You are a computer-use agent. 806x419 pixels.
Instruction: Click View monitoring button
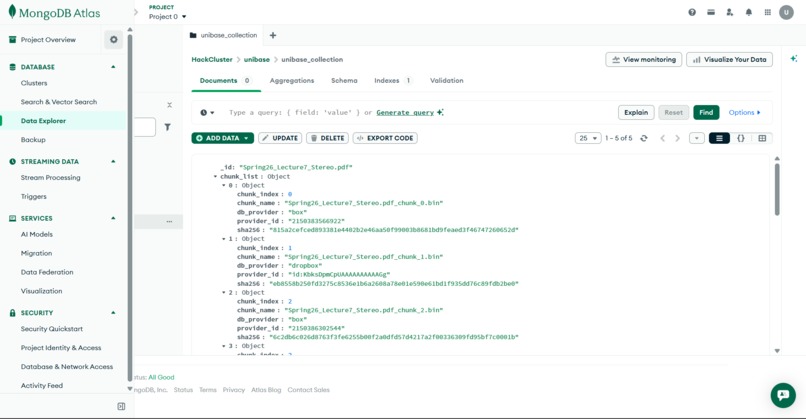pos(644,60)
